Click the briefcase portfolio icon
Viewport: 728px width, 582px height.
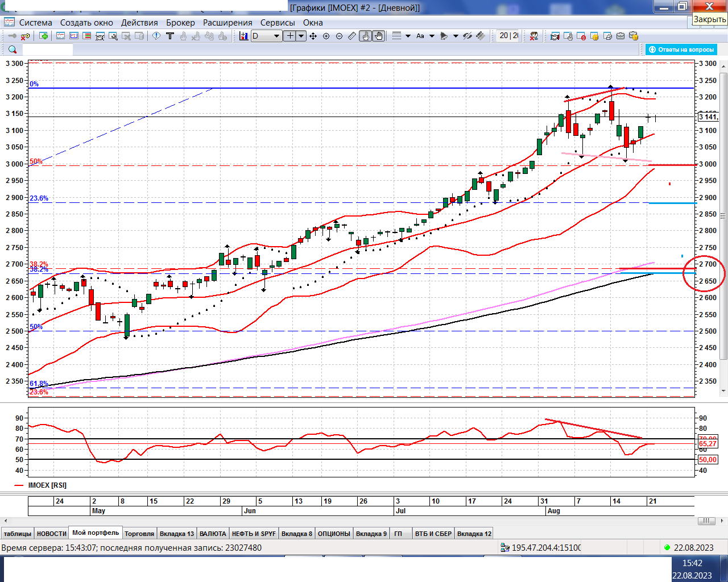click(x=621, y=36)
